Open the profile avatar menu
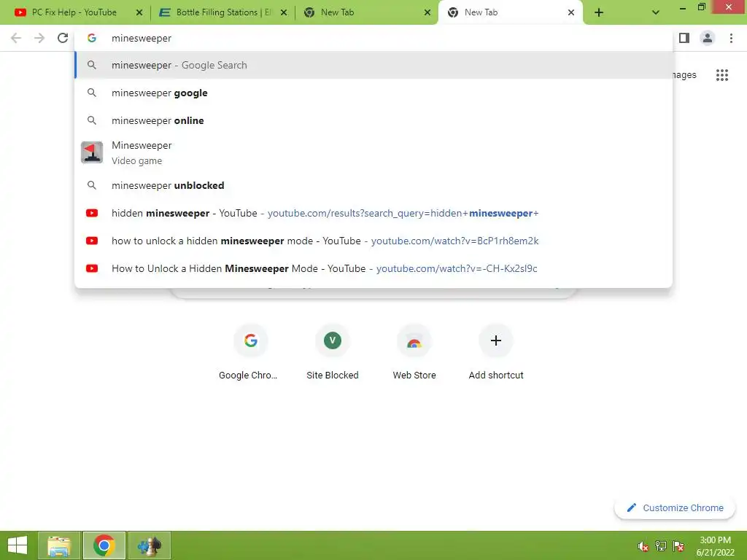Viewport: 747px width, 560px height. point(708,38)
